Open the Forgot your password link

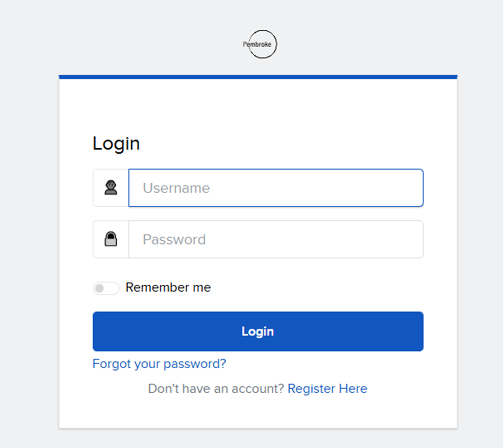[159, 364]
